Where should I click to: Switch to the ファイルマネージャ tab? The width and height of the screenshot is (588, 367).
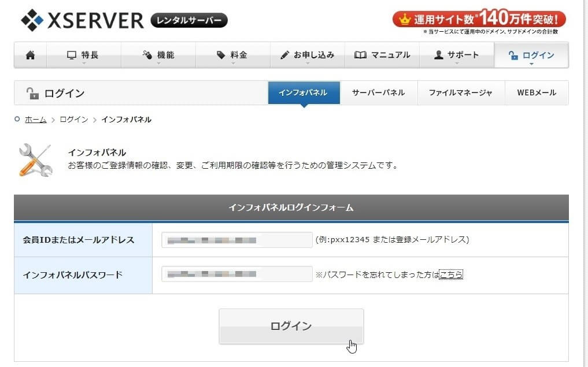click(460, 92)
